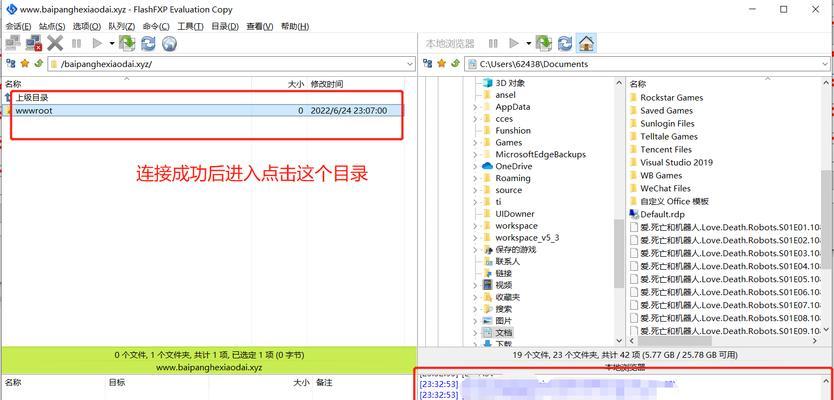Select Visual Studio 2019 folder
Viewport: 834px width, 400px height.
pyautogui.click(x=676, y=163)
